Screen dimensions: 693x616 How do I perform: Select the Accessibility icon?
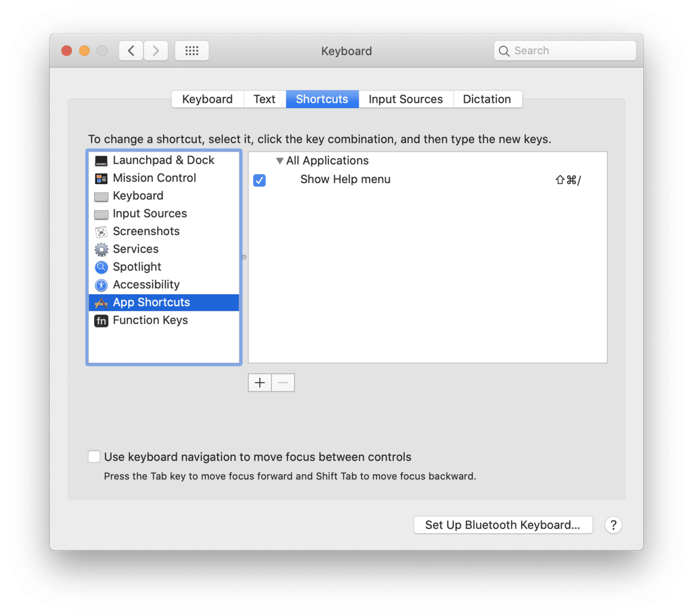(x=100, y=284)
